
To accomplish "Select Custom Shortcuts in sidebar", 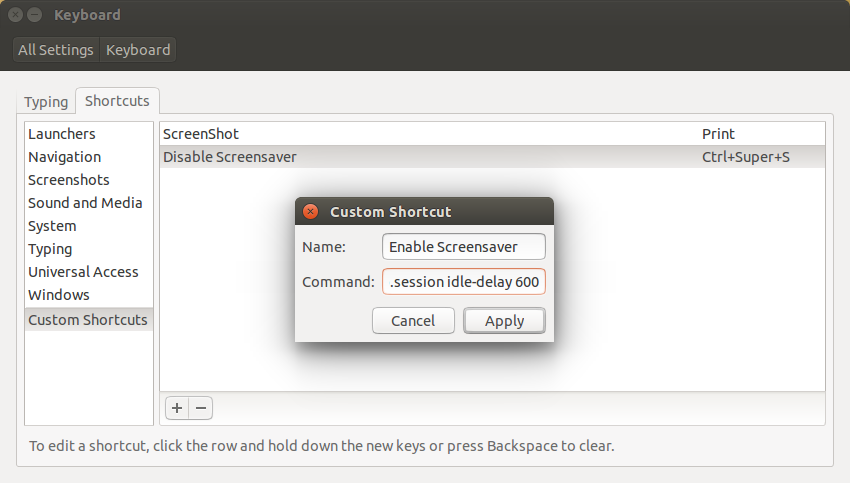I will tap(89, 320).
